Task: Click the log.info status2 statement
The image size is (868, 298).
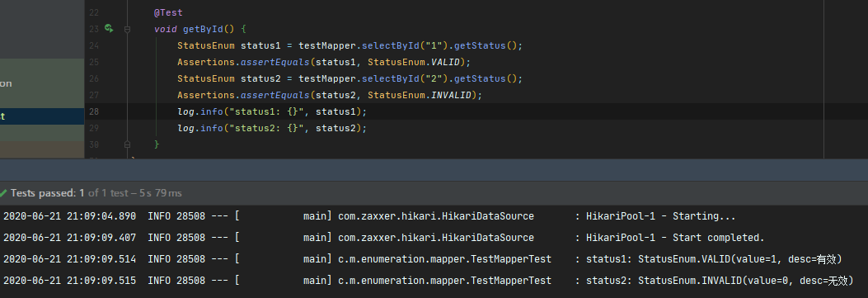Action: tap(272, 129)
